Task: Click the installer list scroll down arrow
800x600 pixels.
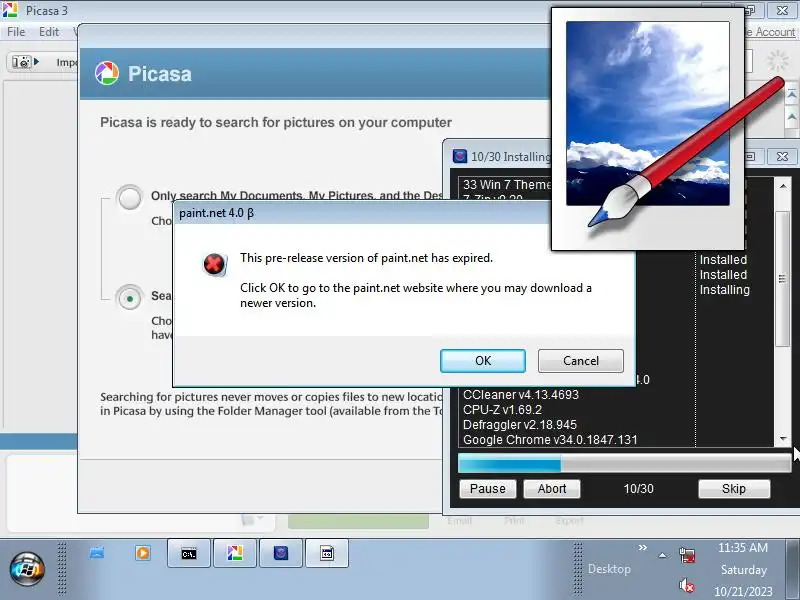Action: 783,439
